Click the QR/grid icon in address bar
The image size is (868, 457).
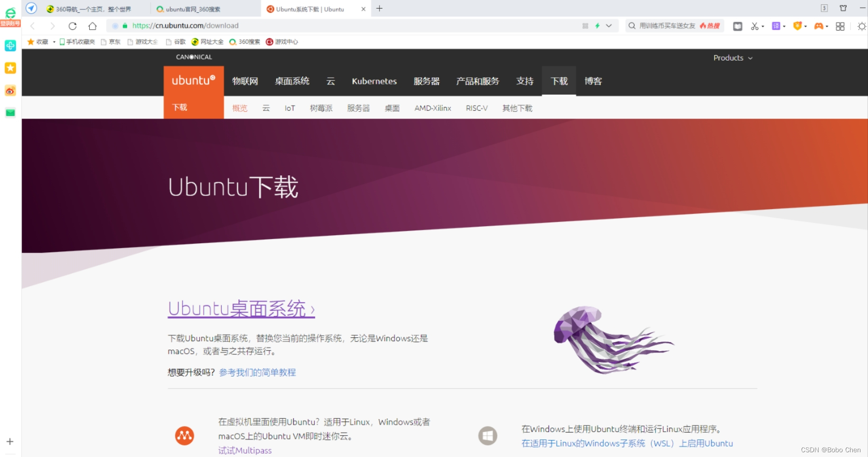585,26
